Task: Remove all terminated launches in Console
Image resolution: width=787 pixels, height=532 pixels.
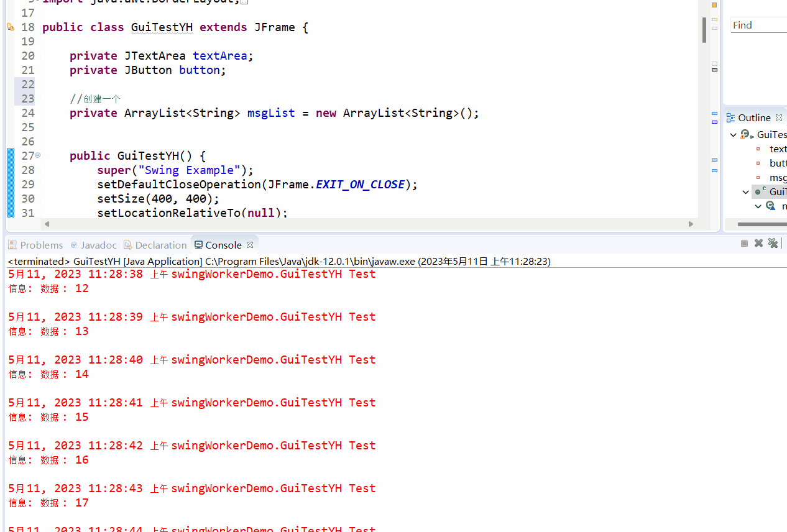Action: coord(773,242)
